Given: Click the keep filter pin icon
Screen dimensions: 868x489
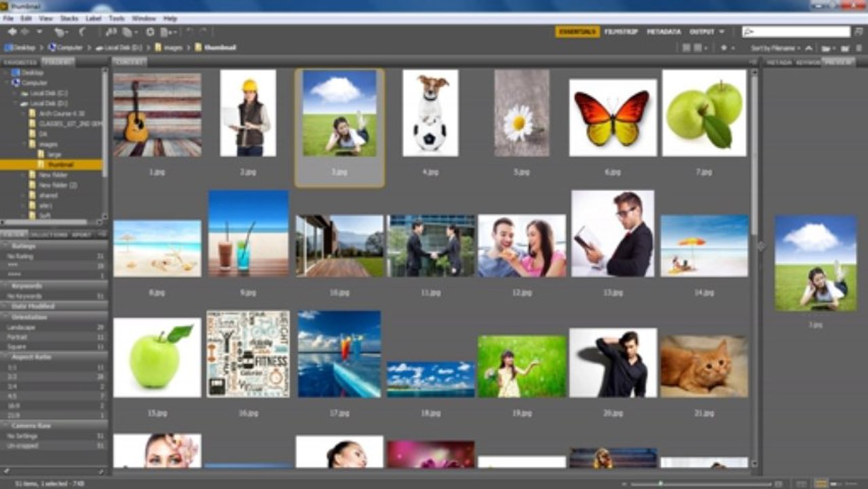Looking at the screenshot, I should tap(6, 471).
